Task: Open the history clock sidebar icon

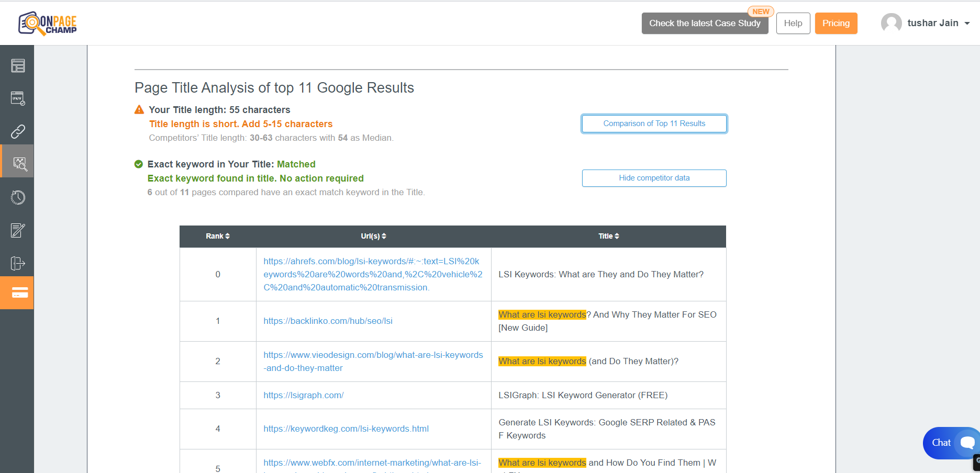Action: click(18, 197)
